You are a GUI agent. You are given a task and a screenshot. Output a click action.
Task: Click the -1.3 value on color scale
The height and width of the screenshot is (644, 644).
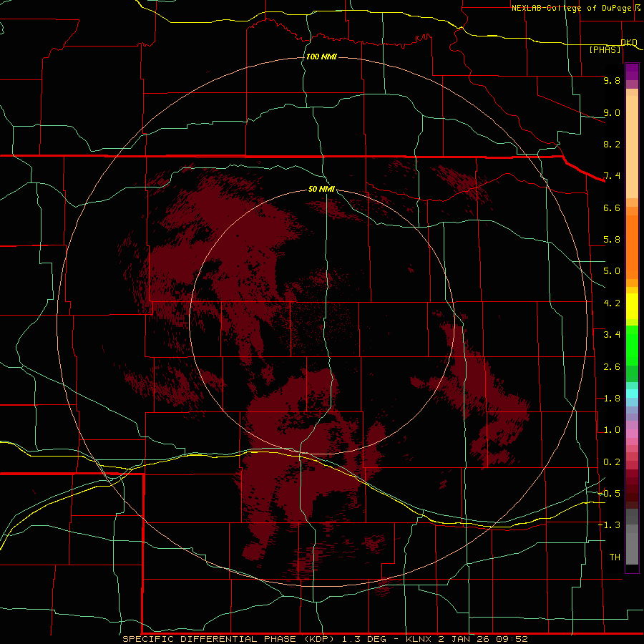(609, 525)
